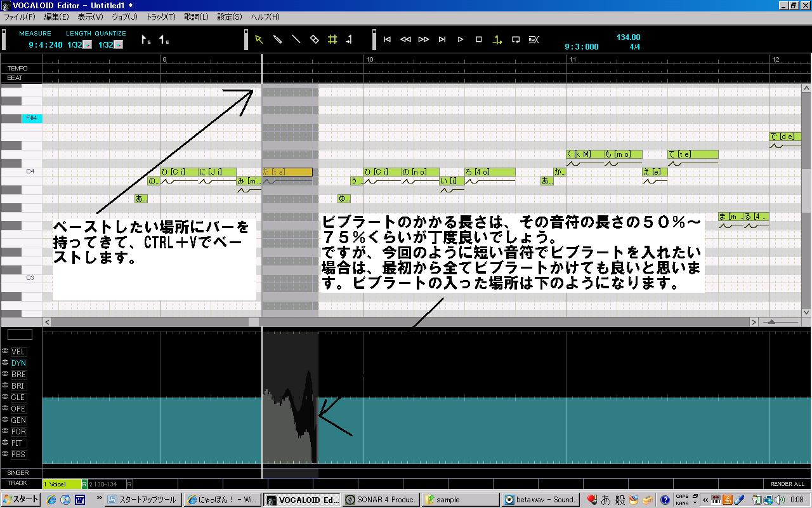Select the VEL parameter label
This screenshot has height=508, width=812.
(18, 352)
